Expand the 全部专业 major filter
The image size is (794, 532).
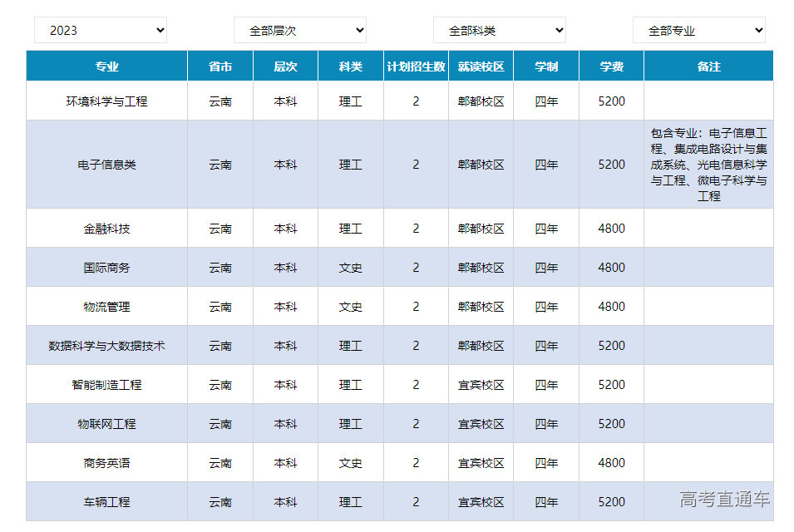(x=698, y=31)
